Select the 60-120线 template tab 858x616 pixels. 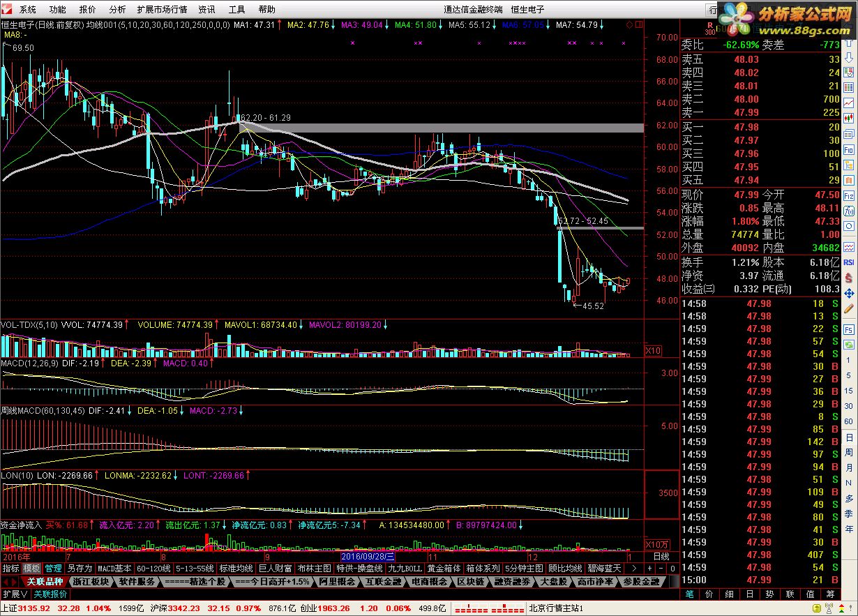(153, 568)
